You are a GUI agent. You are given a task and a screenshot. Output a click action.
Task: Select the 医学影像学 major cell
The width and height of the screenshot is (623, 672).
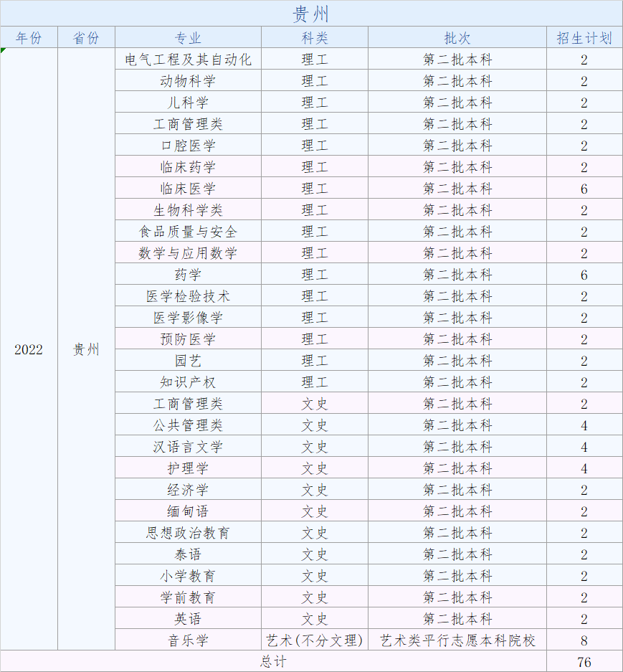pyautogui.click(x=188, y=318)
